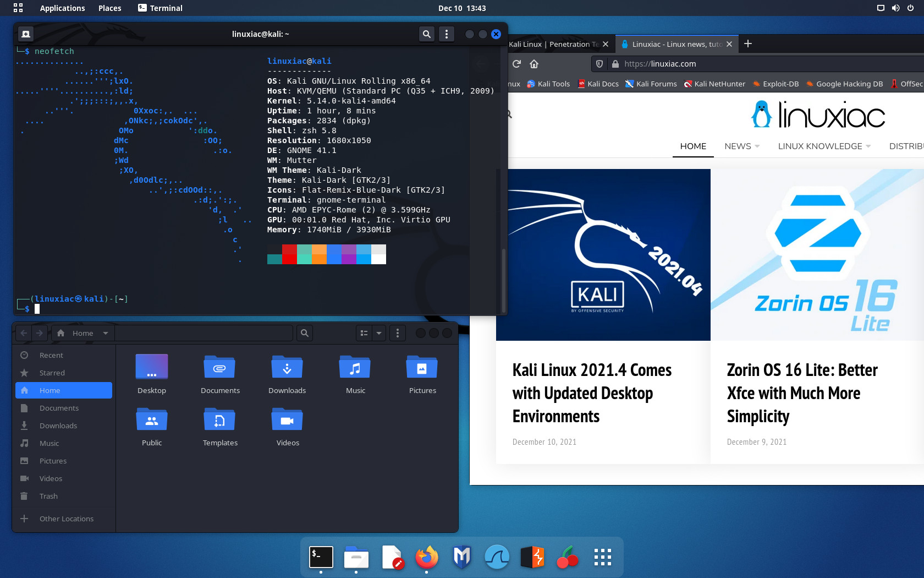The width and height of the screenshot is (924, 578).
Task: Open Kali Linux 2021.4 article headline
Action: (x=592, y=393)
